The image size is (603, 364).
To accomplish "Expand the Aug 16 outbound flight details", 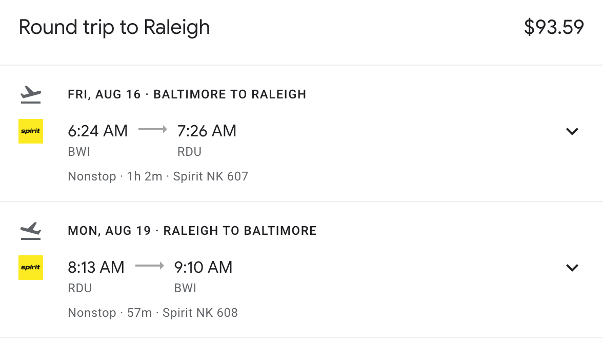I will point(572,131).
